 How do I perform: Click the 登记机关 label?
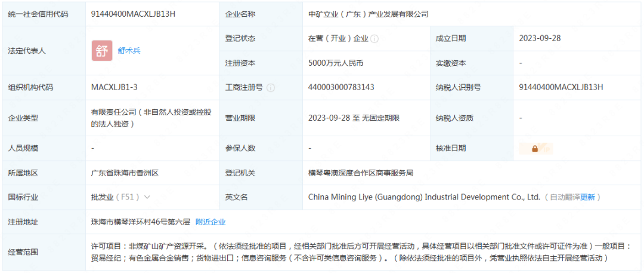pos(240,173)
